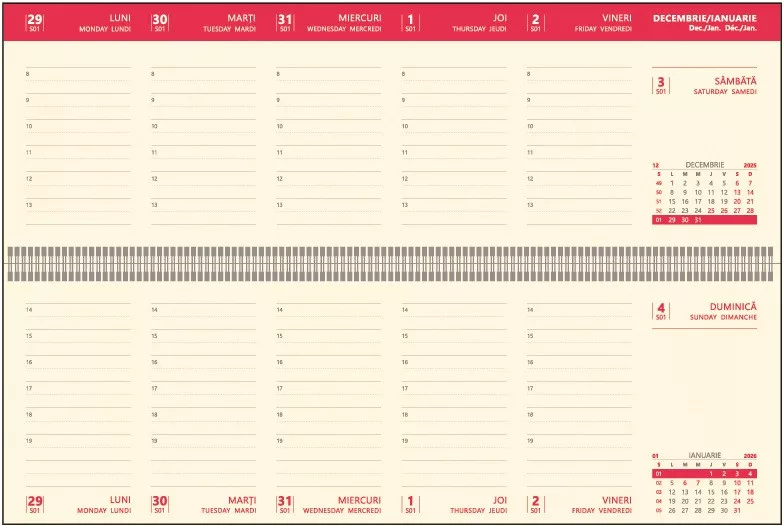The width and height of the screenshot is (784, 526).
Task: Click the spiral binding across the middle
Action: click(x=392, y=263)
